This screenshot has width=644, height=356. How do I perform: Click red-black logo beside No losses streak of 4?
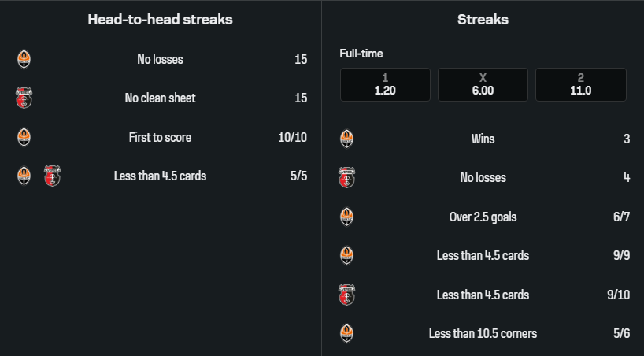coord(346,178)
